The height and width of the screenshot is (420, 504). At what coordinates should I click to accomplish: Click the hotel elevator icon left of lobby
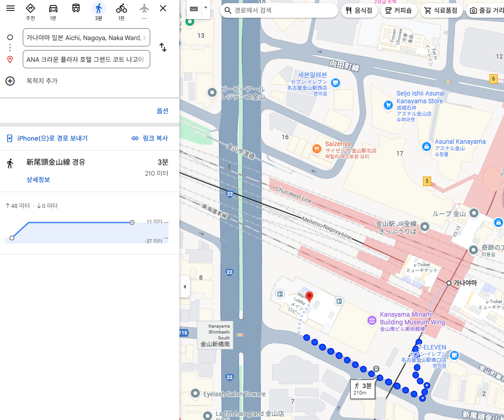(280, 294)
